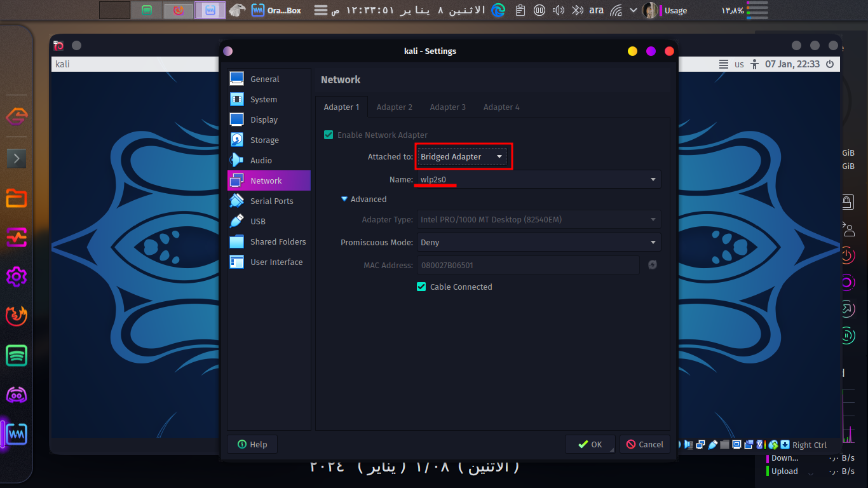The image size is (868, 488).
Task: Click the MAC Address field
Action: click(528, 265)
